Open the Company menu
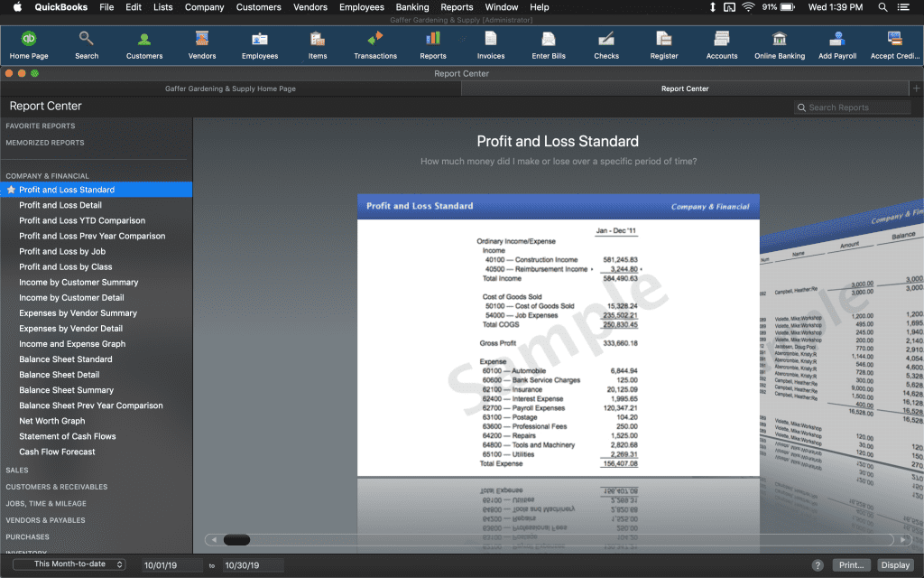 point(204,7)
